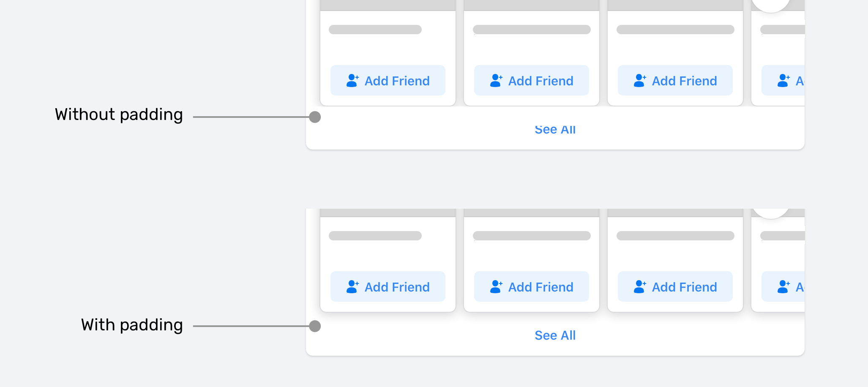Click the gray dot beside the With padding line
This screenshot has width=868, height=387.
tap(315, 326)
